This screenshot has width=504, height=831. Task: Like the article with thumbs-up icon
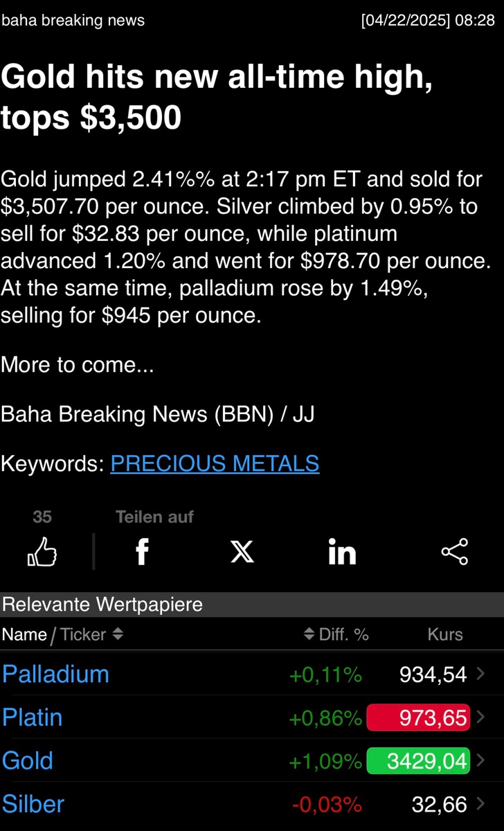[x=42, y=553]
